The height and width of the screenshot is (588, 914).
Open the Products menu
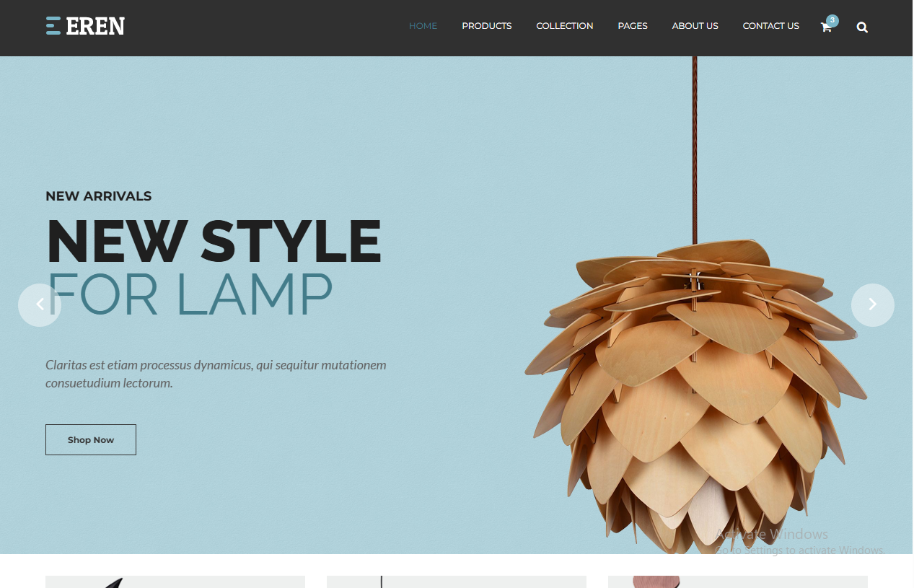487,26
